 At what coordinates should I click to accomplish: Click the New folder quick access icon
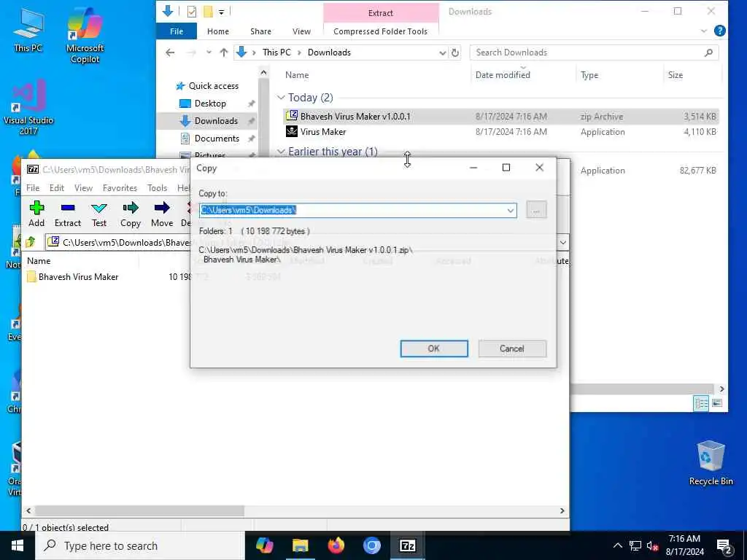coord(208,12)
